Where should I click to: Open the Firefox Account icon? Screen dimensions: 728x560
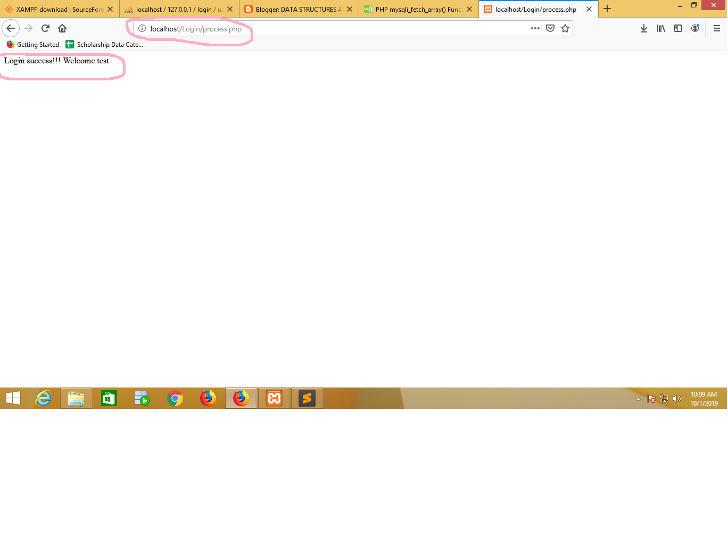tap(695, 28)
